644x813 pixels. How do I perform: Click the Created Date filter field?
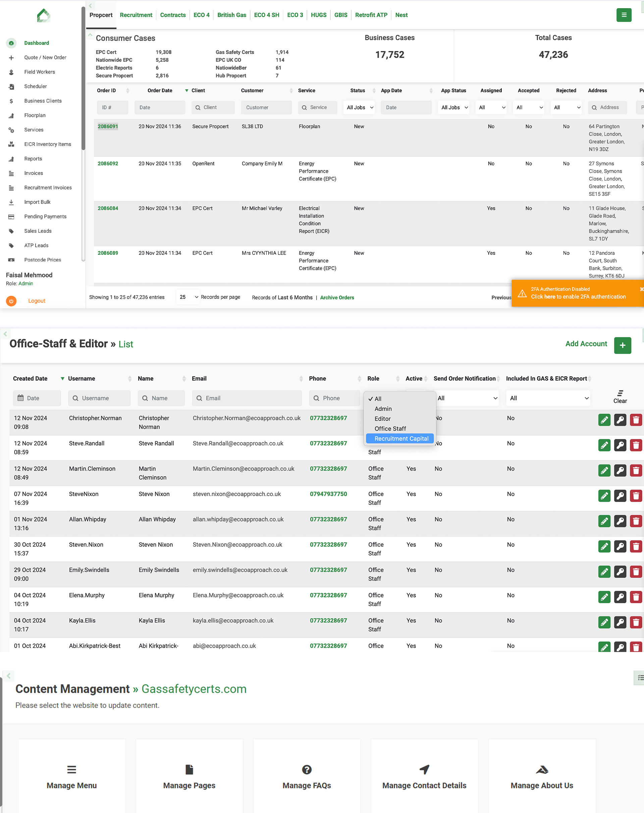tap(37, 398)
